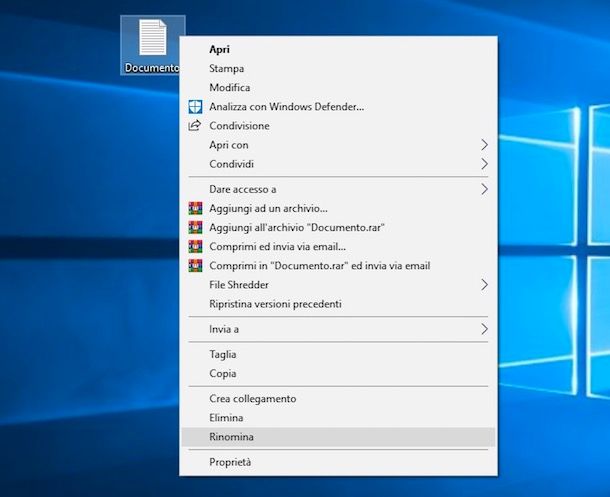Image resolution: width=610 pixels, height=497 pixels.
Task: Open Proprietà of the document
Action: pos(338,462)
